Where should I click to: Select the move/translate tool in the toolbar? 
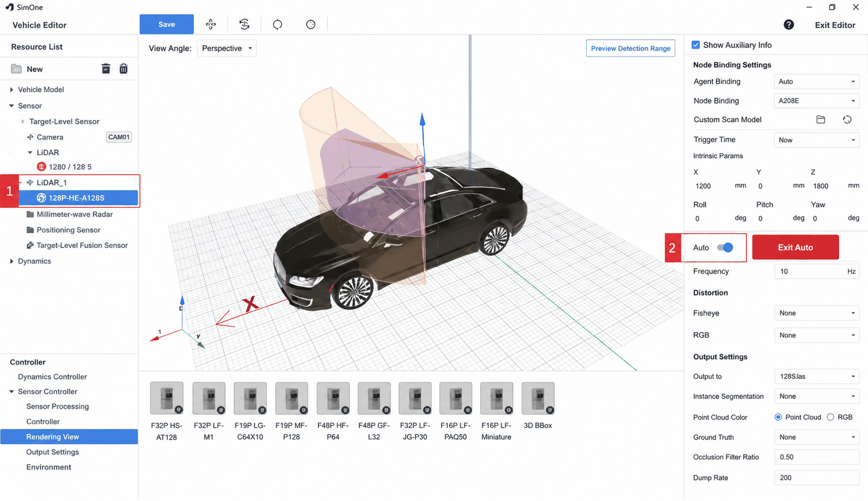coord(211,24)
